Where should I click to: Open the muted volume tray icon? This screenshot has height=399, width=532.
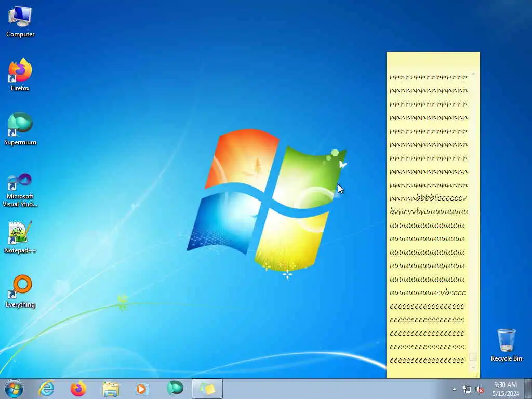[x=480, y=390]
